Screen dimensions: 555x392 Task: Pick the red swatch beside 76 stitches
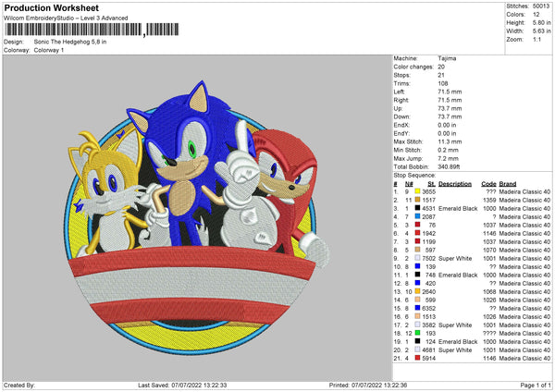coord(417,225)
